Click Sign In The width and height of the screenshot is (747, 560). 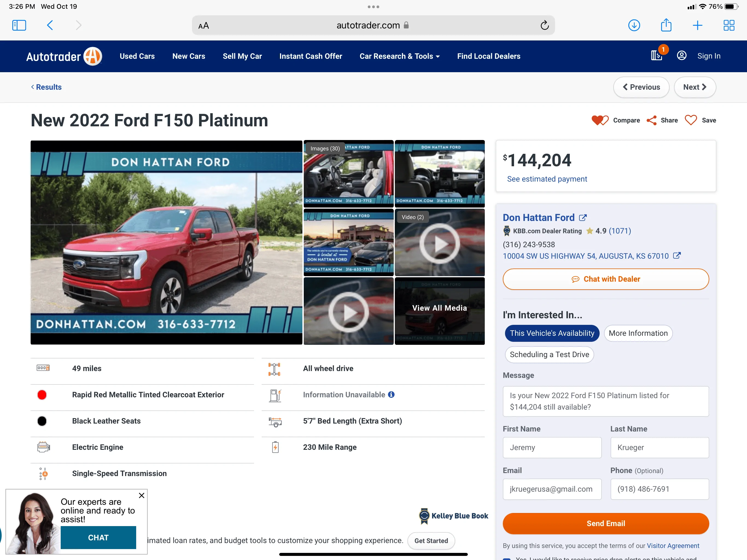click(x=709, y=56)
